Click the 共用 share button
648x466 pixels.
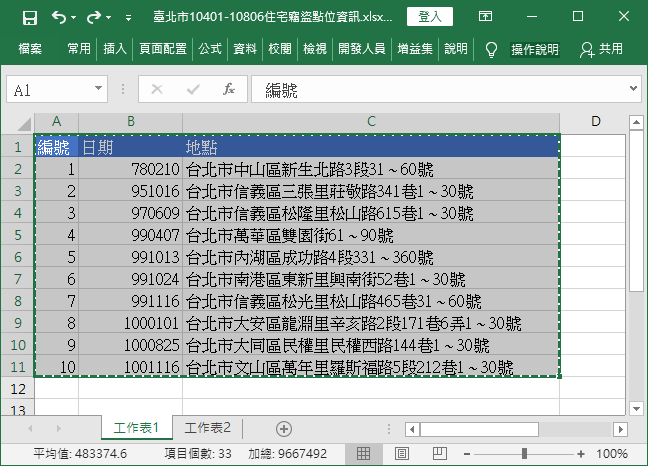tap(601, 49)
